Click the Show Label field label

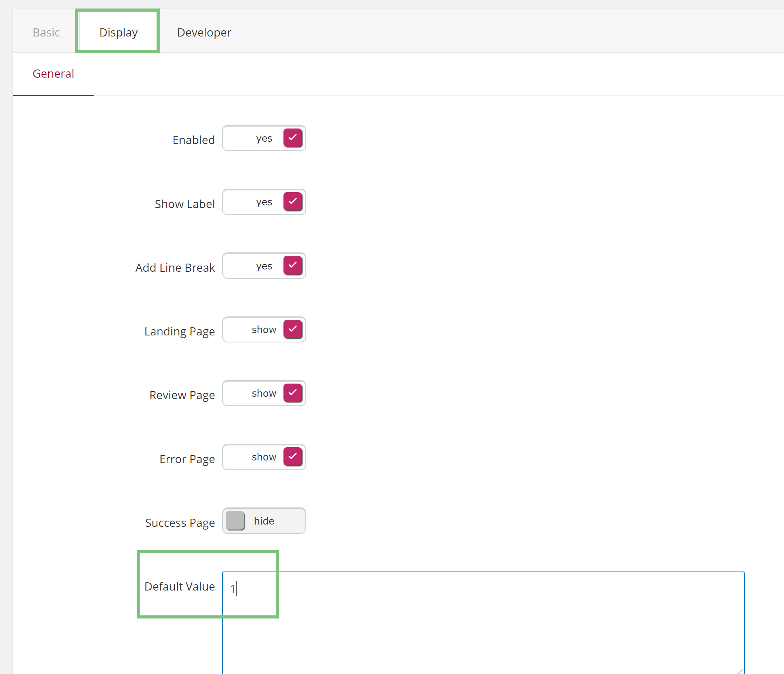185,204
